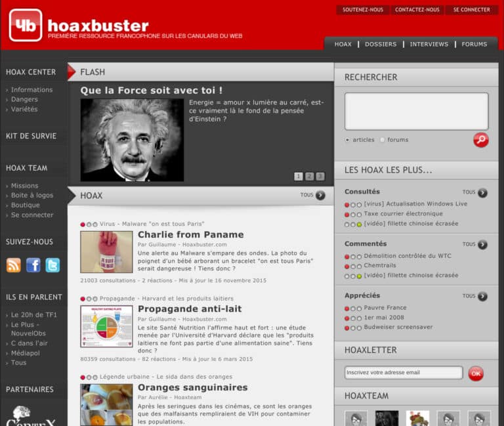This screenshot has height=426, width=504.
Task: Open Informations in Hoax Center sidebar
Action: 31,90
